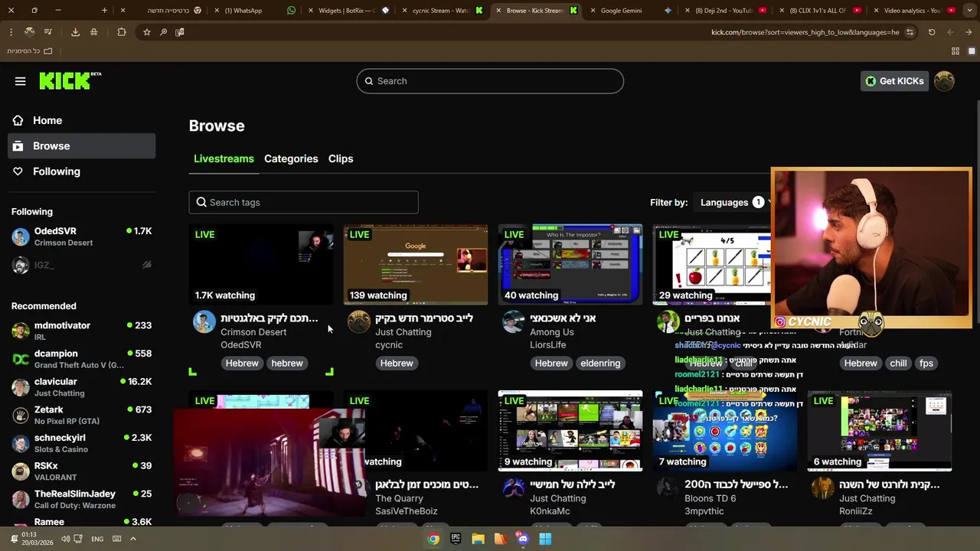980x551 pixels.
Task: Bookmark this page with the star icon
Action: [146, 32]
